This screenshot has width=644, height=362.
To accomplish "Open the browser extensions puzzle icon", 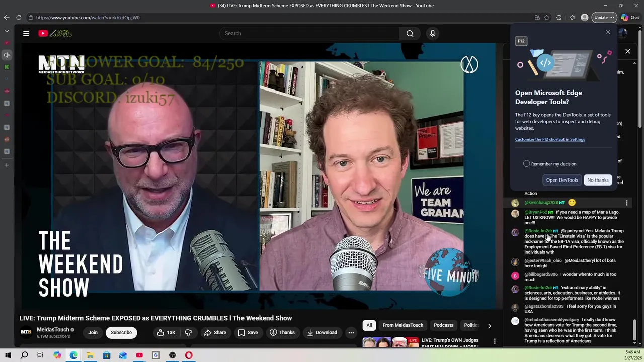I will [559, 17].
